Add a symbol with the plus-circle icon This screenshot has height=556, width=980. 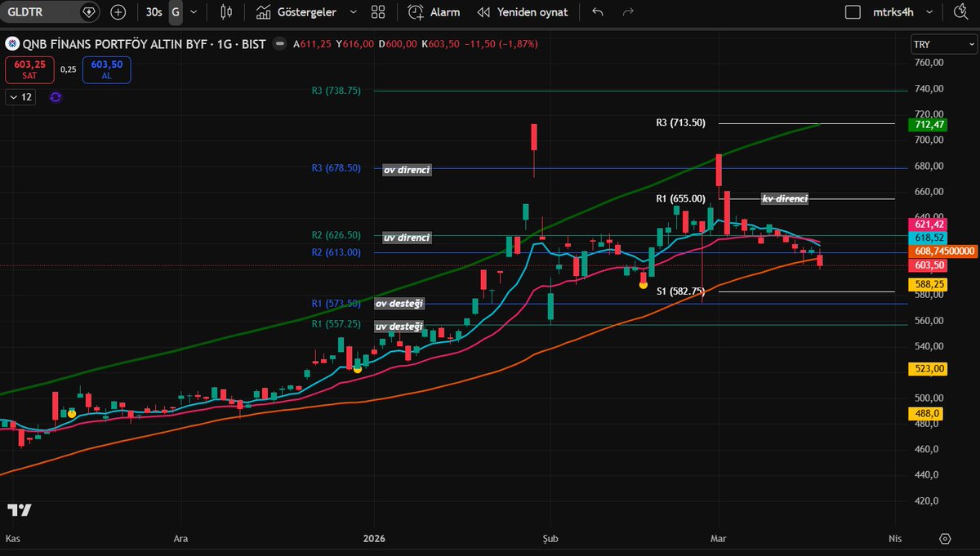click(118, 12)
